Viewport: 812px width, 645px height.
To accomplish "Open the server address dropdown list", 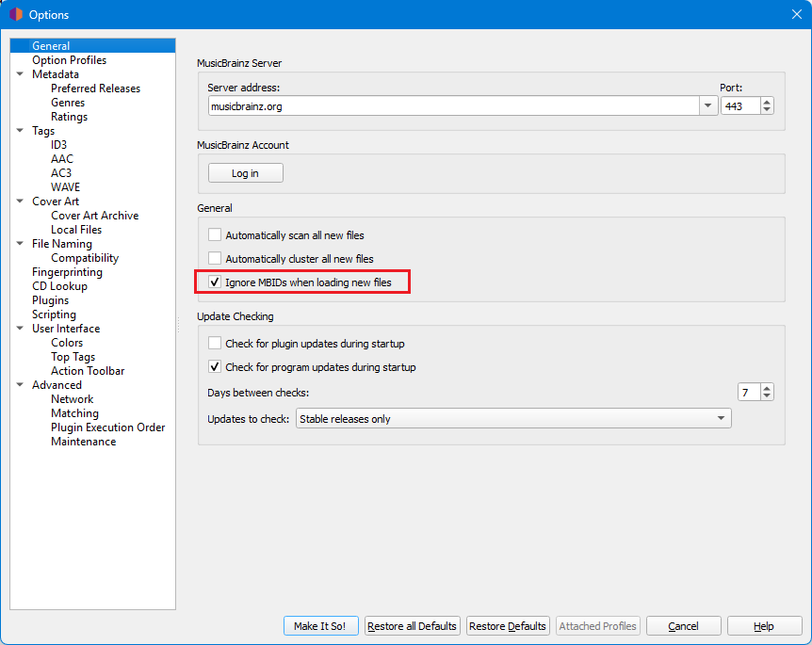I will tap(708, 106).
